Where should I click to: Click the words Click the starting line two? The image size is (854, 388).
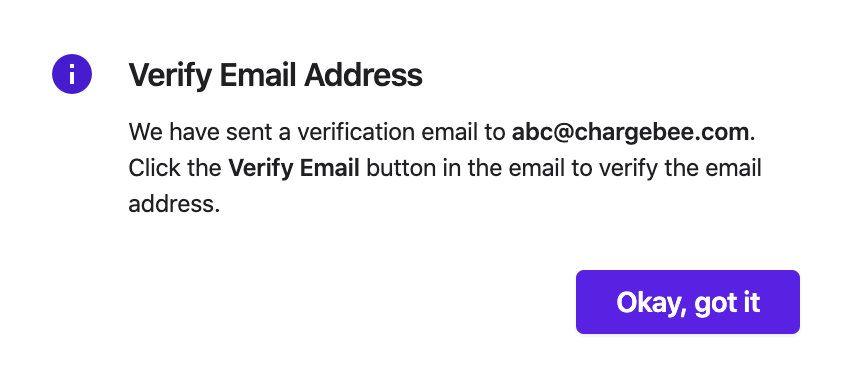[175, 168]
